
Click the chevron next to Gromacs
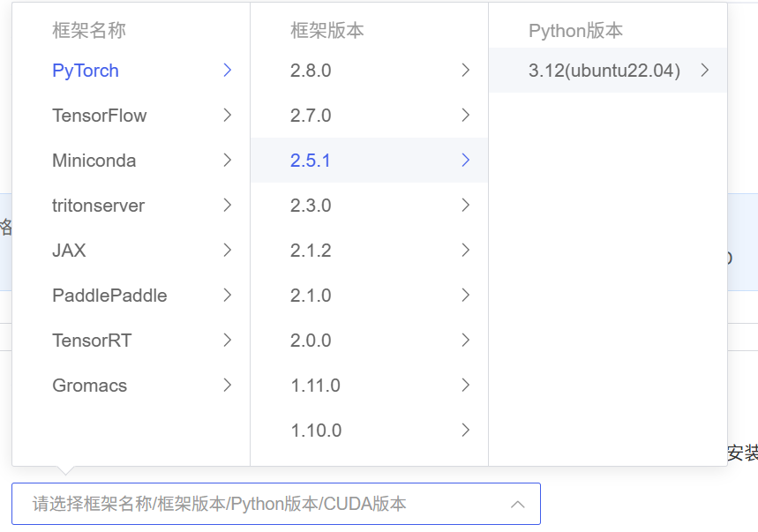[227, 386]
